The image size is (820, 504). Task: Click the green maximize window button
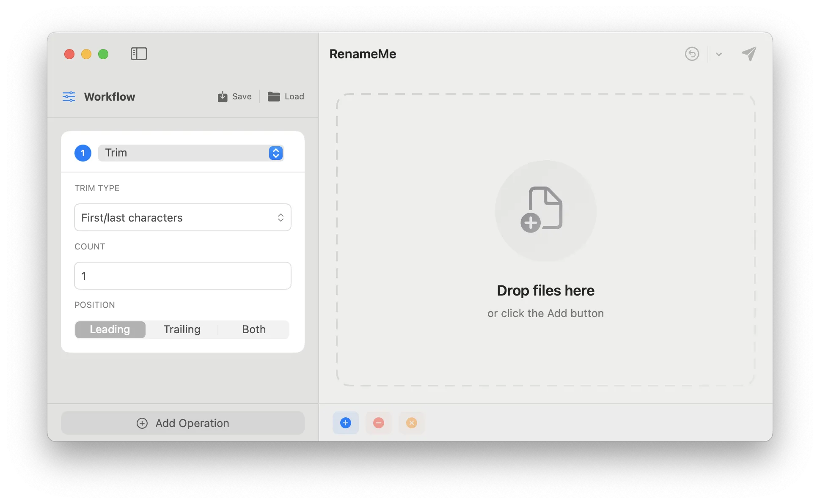point(103,54)
